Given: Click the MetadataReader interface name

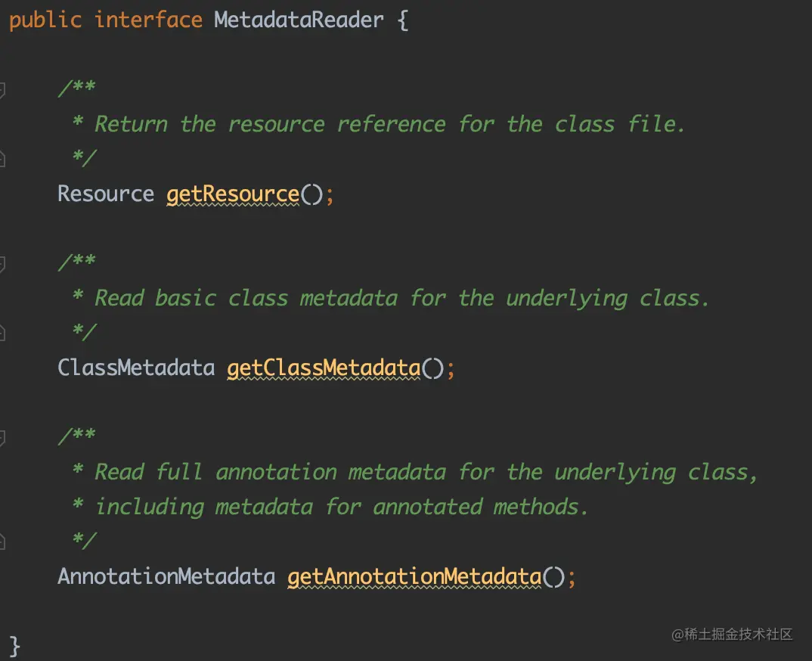Looking at the screenshot, I should point(299,20).
